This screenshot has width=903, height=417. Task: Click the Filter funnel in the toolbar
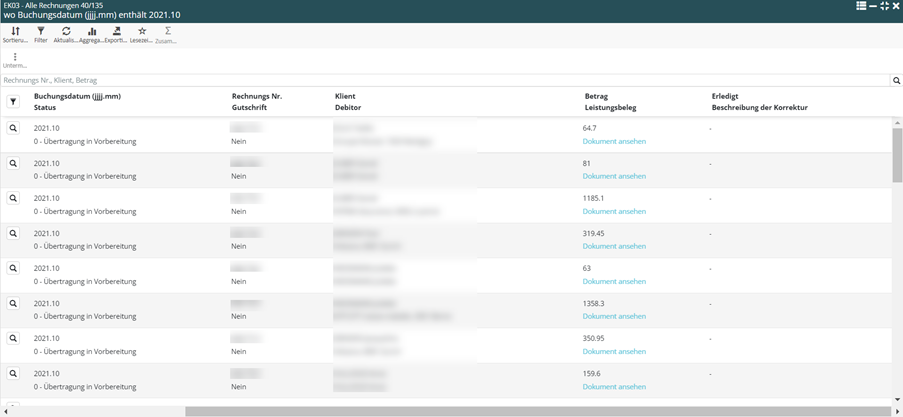pos(41,34)
